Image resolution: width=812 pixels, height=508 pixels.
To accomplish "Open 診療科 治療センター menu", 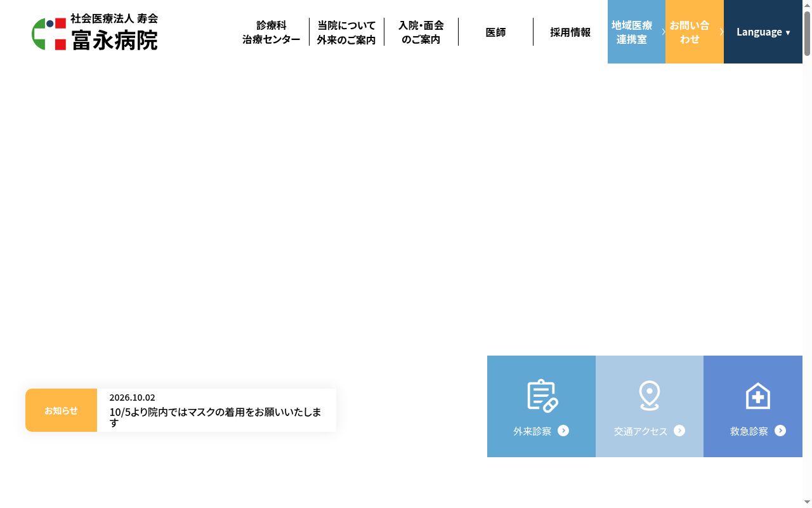I will click(x=272, y=32).
